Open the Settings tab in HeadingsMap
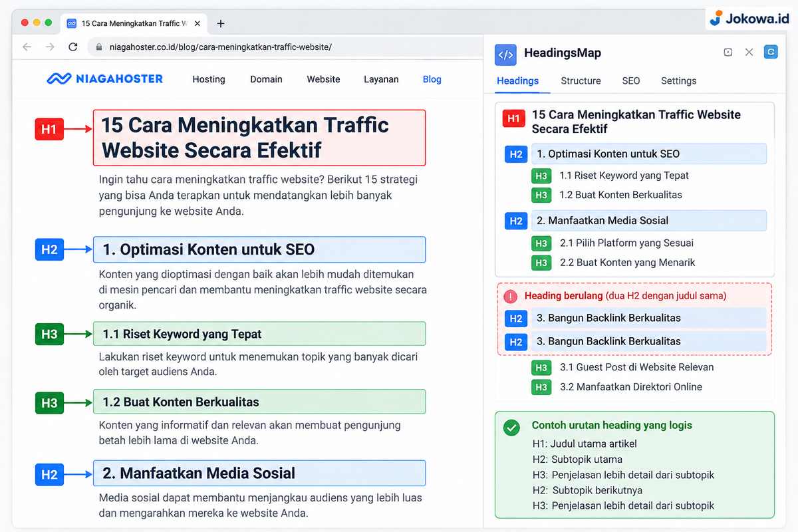This screenshot has width=798, height=532. click(679, 81)
